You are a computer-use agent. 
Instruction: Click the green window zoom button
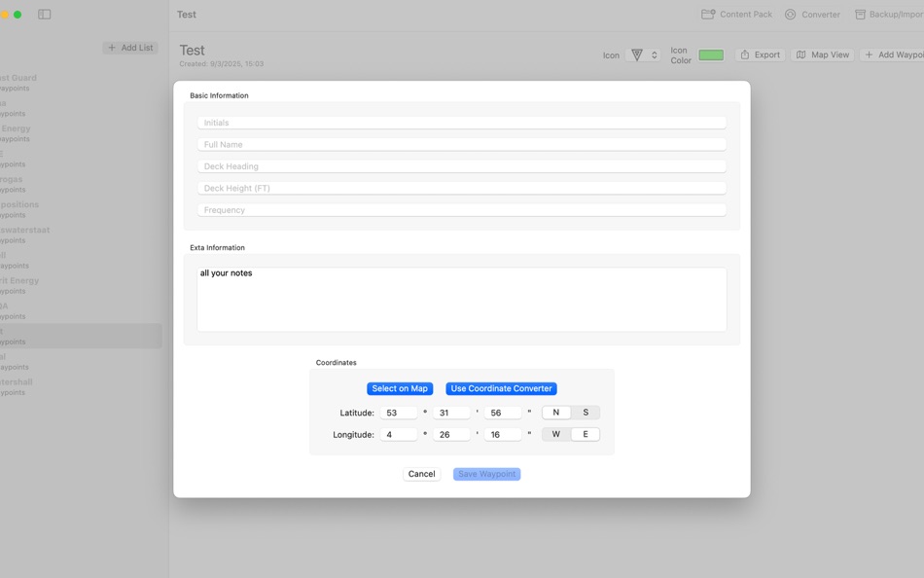(18, 15)
